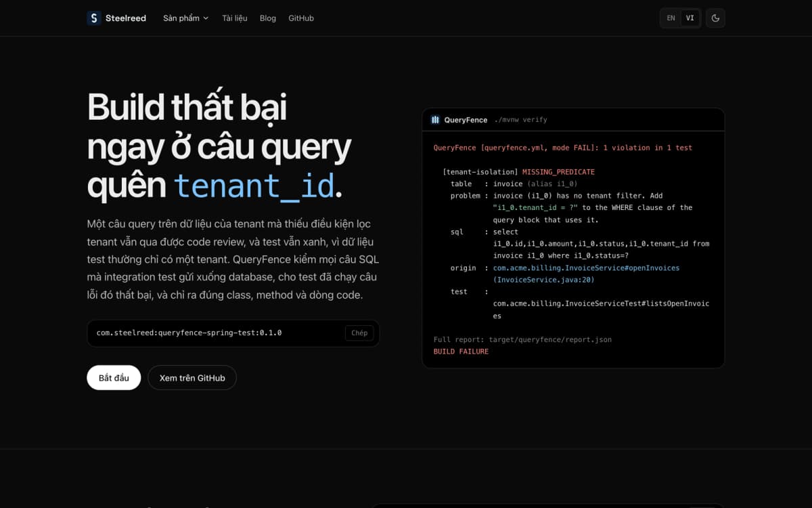Viewport: 812px width, 508px height.
Task: Click the Full report path line
Action: point(522,339)
